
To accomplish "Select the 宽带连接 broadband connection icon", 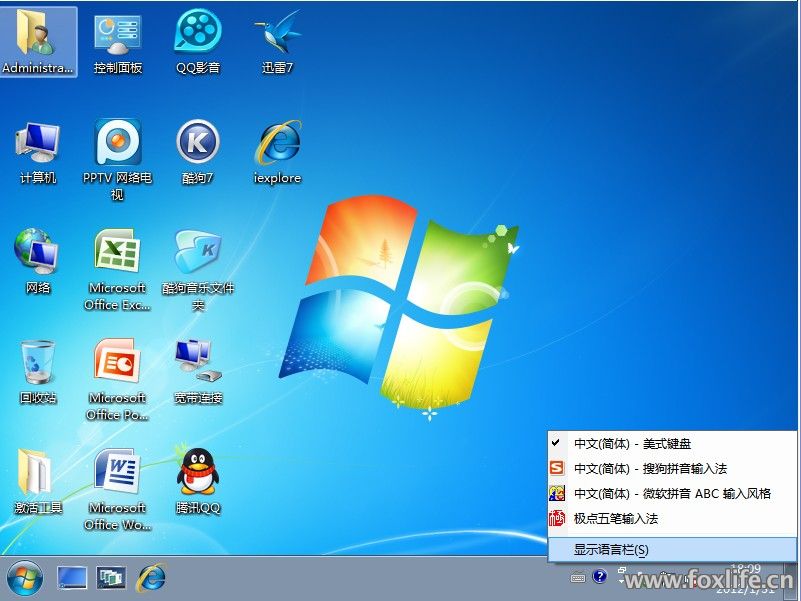I will [198, 372].
